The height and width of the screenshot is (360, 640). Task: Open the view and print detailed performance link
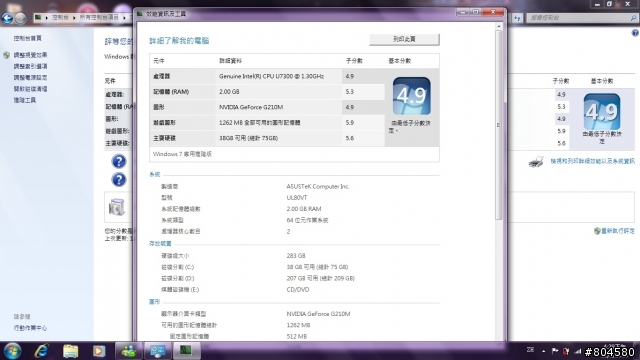click(592, 161)
